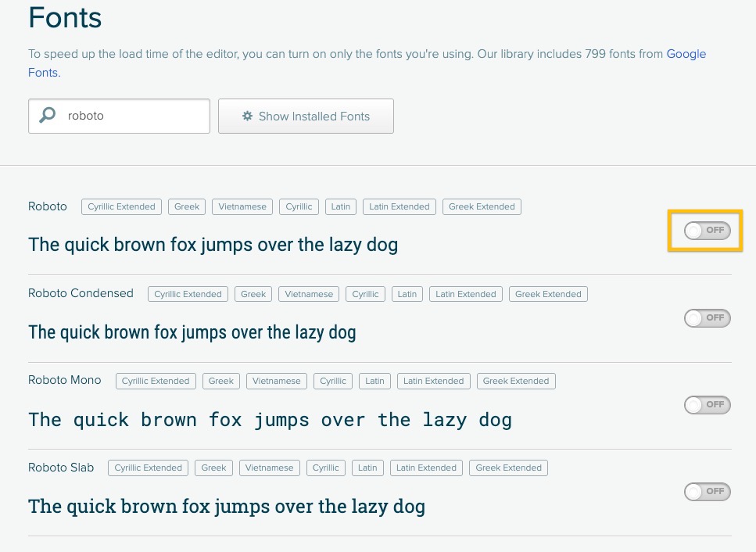
Task: Click the Fonts page heading
Action: click(x=65, y=18)
